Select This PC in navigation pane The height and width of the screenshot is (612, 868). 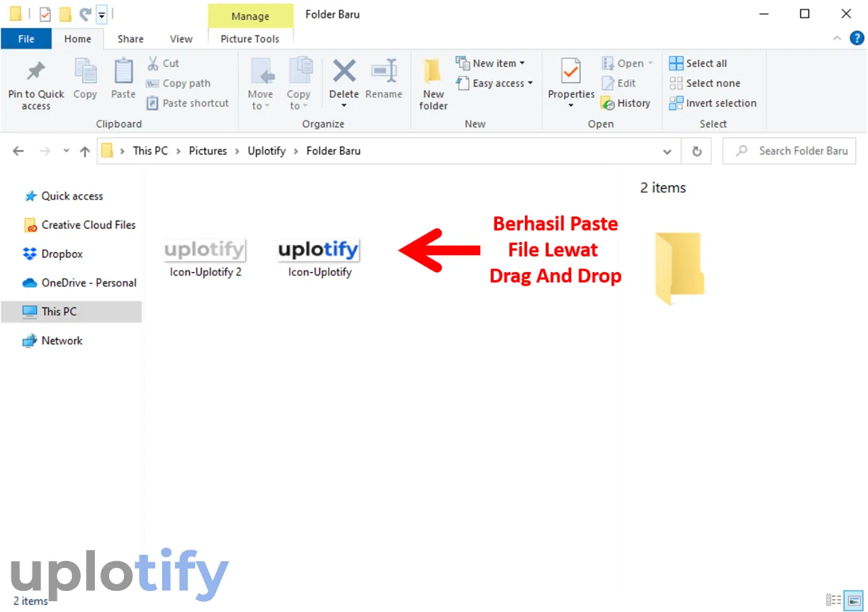(x=71, y=311)
